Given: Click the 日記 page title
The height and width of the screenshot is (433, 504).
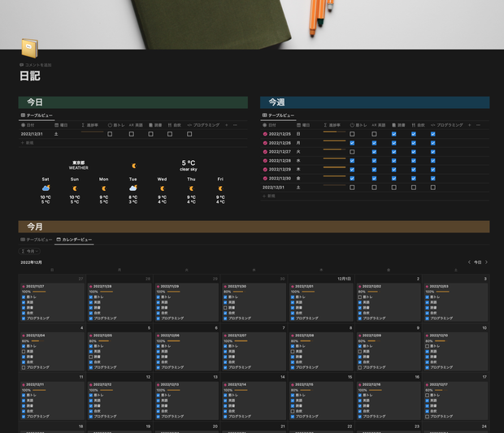Looking at the screenshot, I should coord(30,76).
